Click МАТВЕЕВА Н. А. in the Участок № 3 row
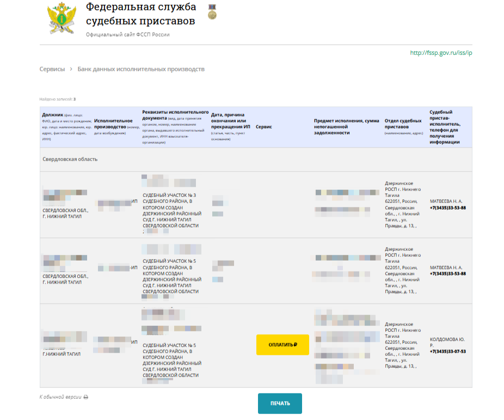Screen dimensions: 504x420 [446, 201]
